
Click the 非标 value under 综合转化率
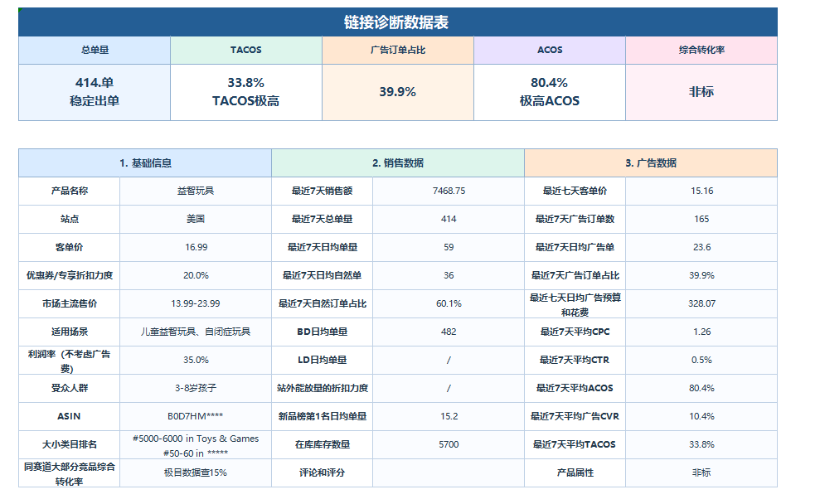pos(701,92)
